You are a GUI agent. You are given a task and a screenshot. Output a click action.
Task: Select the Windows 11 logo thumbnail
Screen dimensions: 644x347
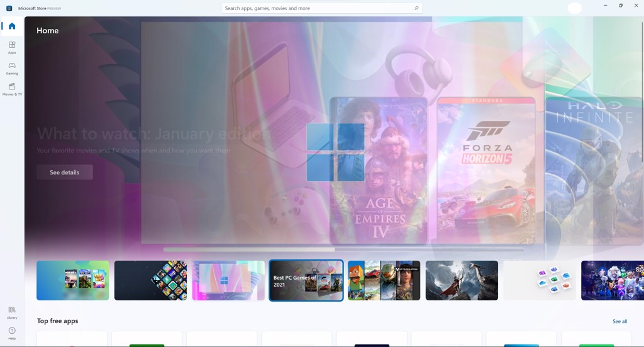[x=228, y=280]
